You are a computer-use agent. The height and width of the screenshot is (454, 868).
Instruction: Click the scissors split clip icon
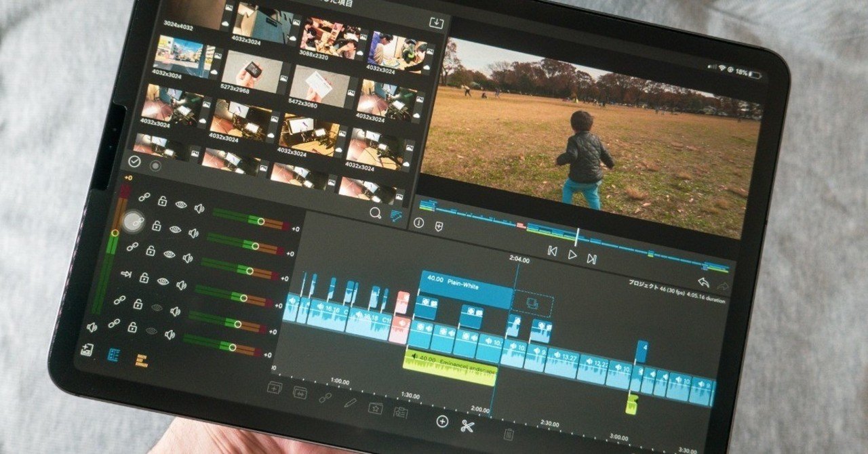point(467,426)
